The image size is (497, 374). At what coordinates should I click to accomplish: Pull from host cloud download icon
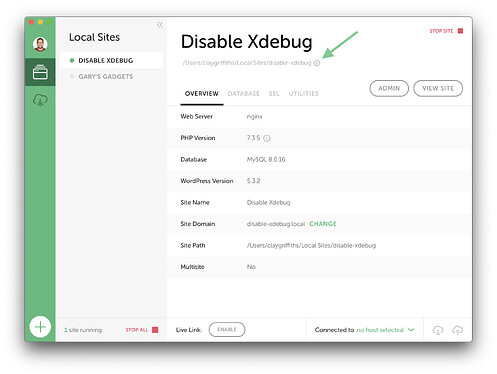click(x=438, y=330)
